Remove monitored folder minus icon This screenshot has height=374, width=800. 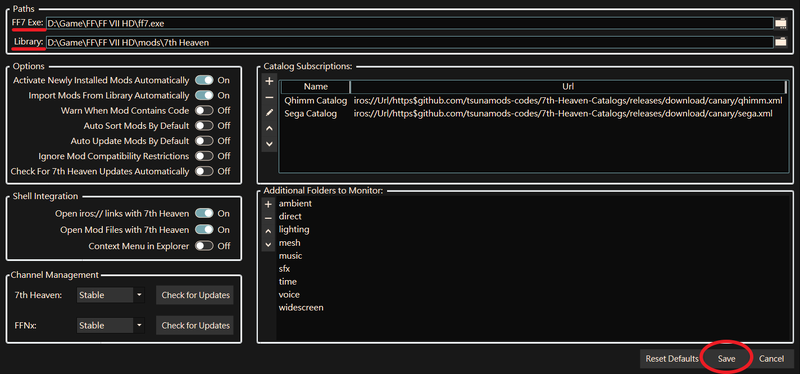point(269,218)
